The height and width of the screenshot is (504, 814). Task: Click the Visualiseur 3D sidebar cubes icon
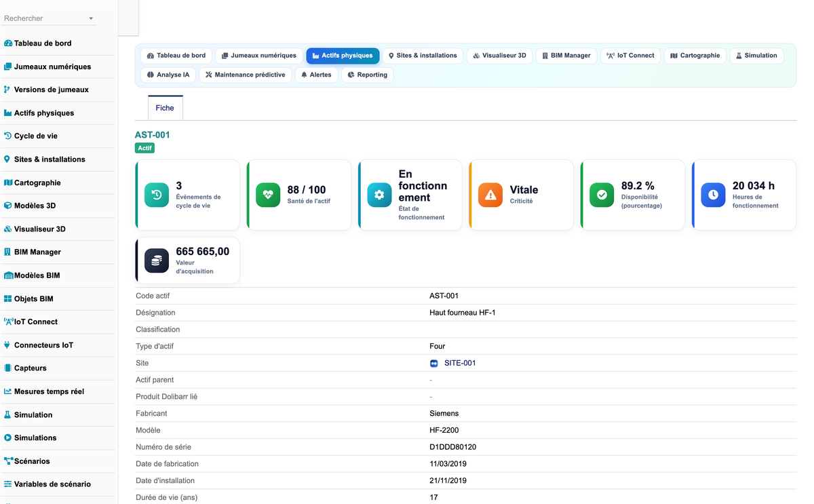[8, 229]
